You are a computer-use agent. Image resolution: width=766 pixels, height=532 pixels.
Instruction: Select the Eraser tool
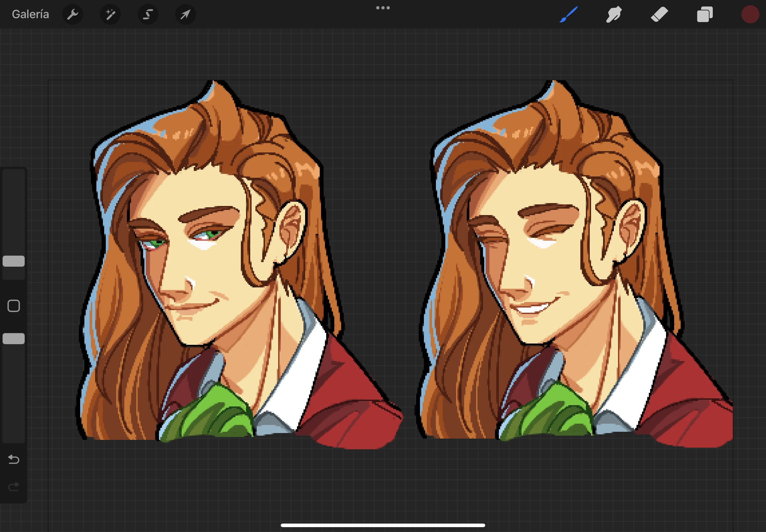[659, 14]
